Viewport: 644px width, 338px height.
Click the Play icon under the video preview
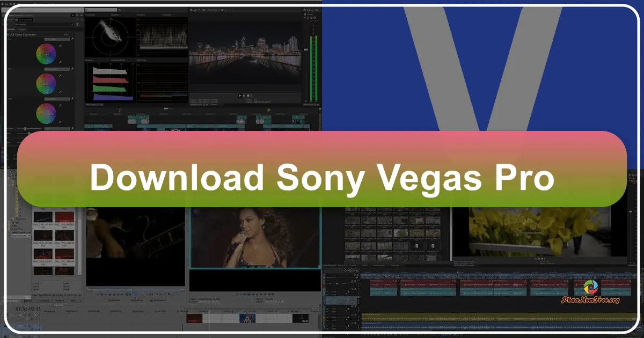[240, 95]
